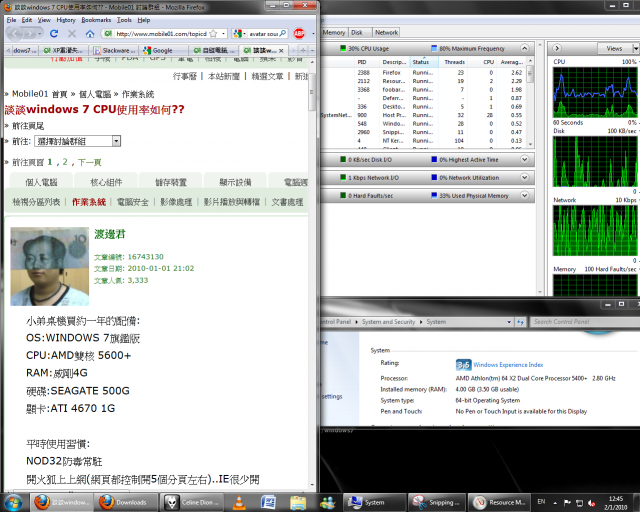Expand the Network I/O section

pyautogui.click(x=524, y=177)
